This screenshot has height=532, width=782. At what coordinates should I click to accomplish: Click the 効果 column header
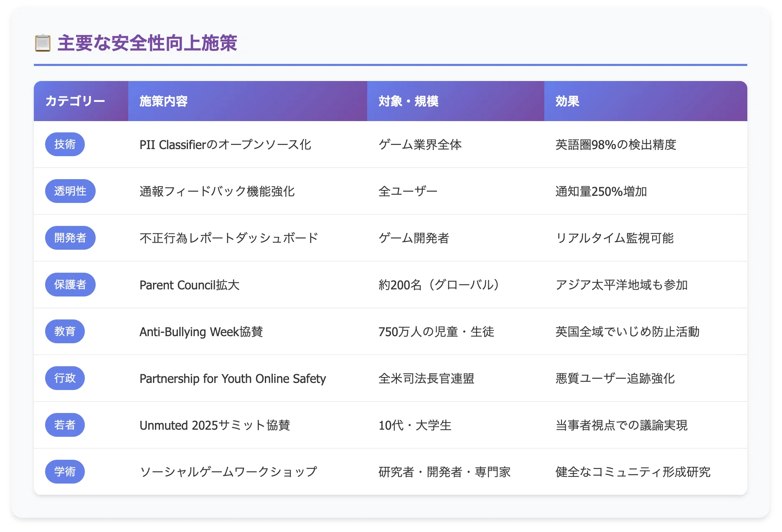[x=646, y=101]
